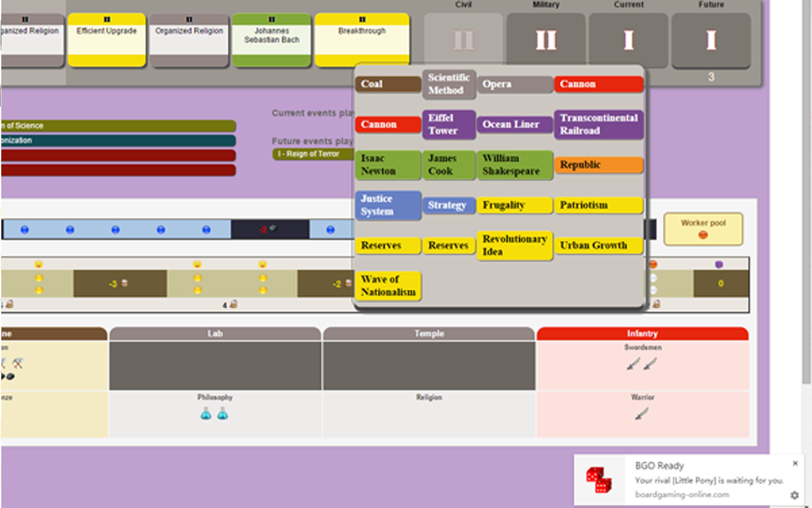Choose Opera from the card popup
812x508 pixels.
point(514,84)
